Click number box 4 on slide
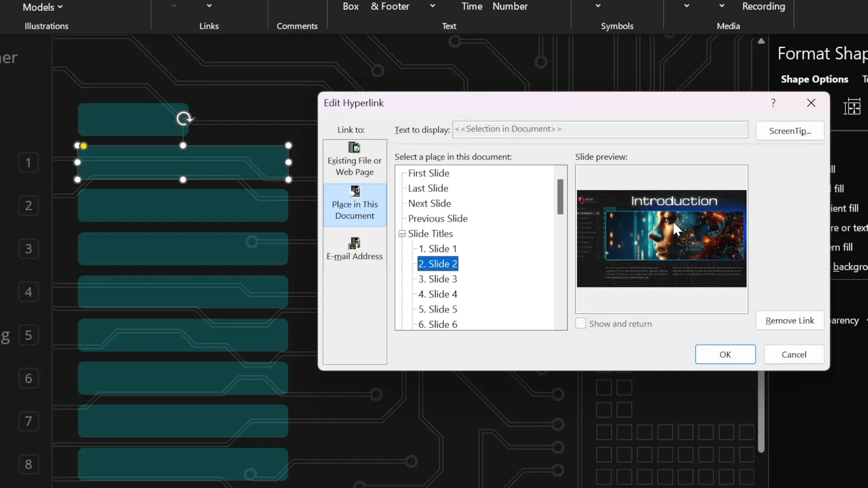 [28, 292]
